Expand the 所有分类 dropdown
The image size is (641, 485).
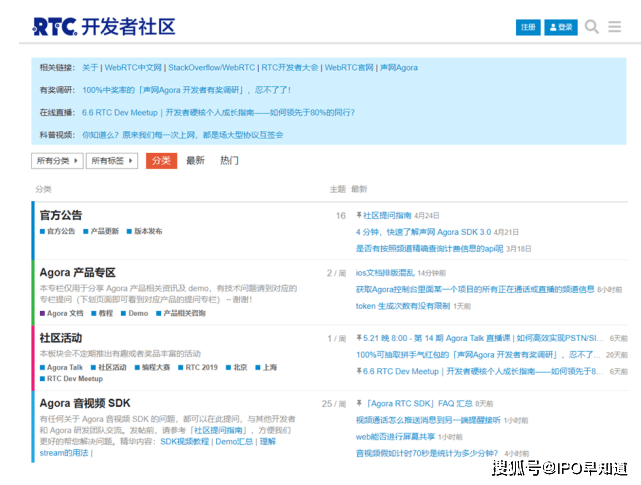57,161
